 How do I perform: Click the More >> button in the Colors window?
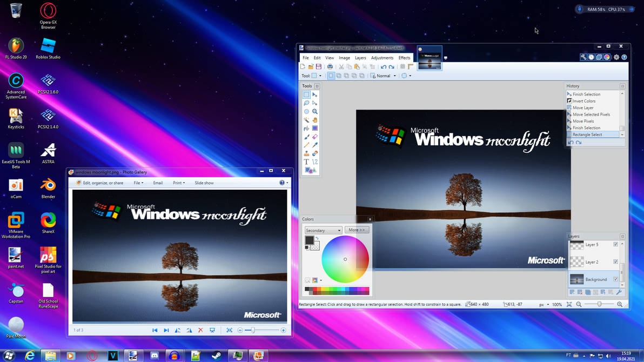357,230
